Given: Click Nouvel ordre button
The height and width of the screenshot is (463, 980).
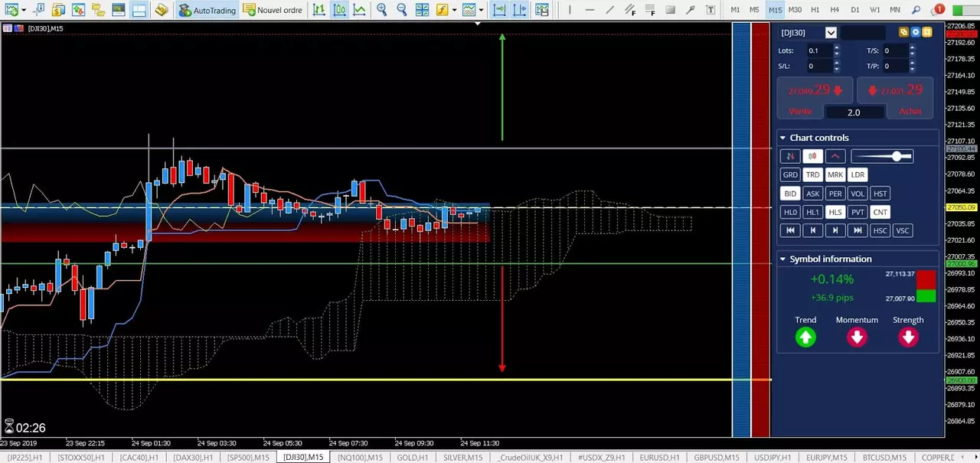Looking at the screenshot, I should (x=272, y=10).
